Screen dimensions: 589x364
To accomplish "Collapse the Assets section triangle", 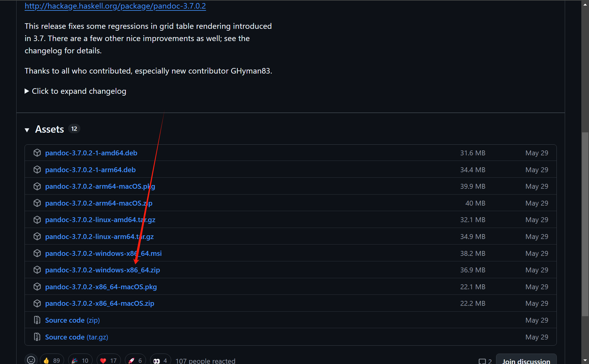I will [x=27, y=130].
